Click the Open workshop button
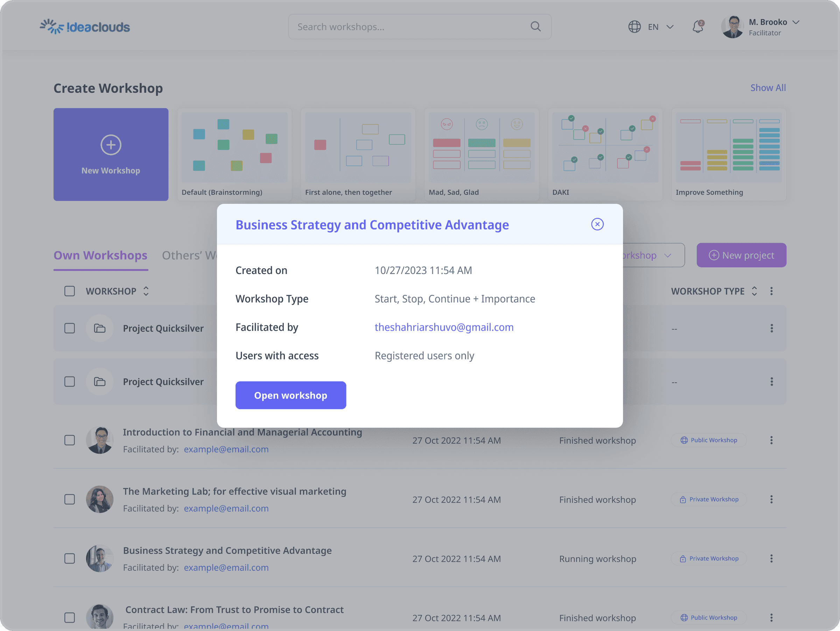The image size is (840, 631). point(290,395)
